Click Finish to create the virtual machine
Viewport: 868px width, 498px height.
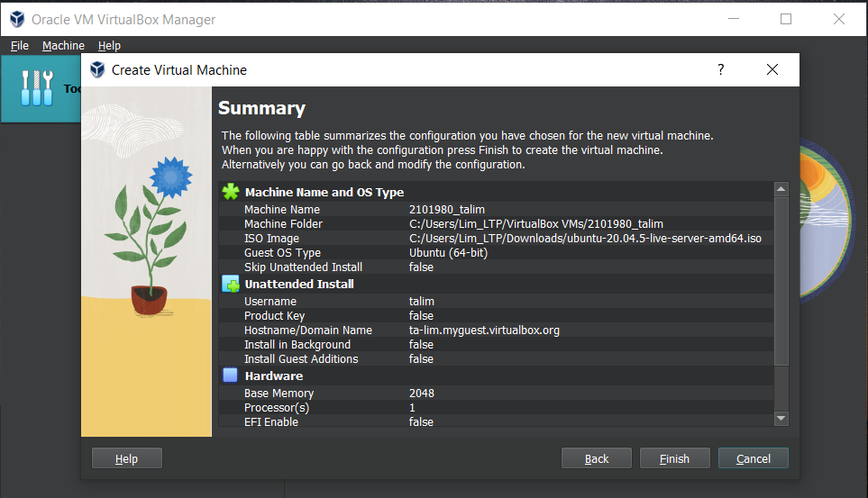tap(675, 458)
